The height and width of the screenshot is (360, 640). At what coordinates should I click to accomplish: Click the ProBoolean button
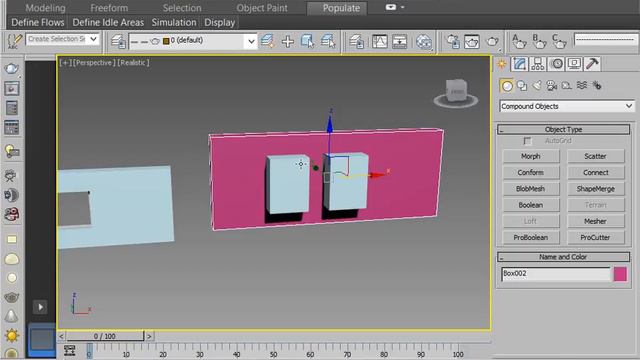tap(531, 237)
